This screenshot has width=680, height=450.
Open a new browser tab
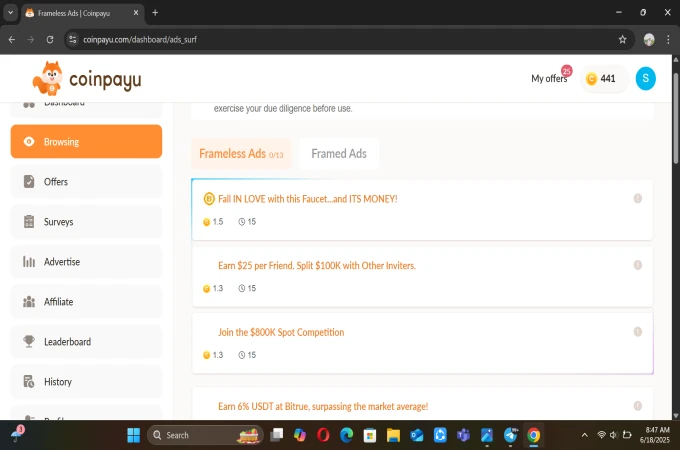click(x=155, y=13)
